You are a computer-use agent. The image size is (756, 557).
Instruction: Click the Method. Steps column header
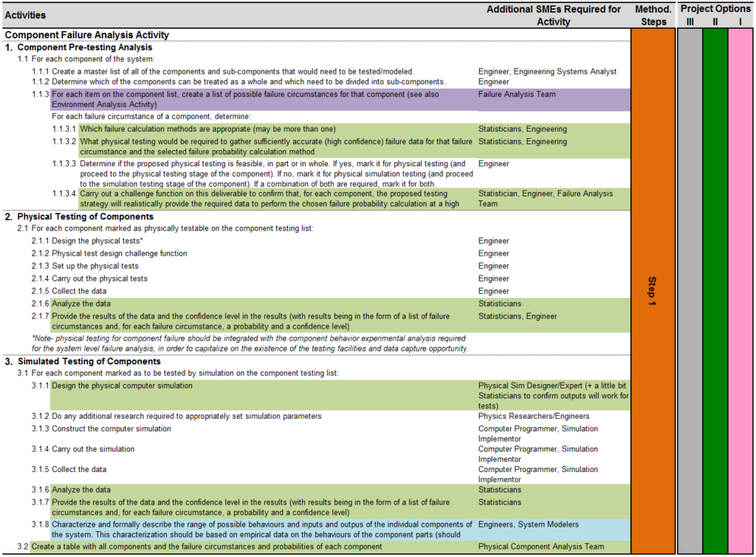[653, 16]
